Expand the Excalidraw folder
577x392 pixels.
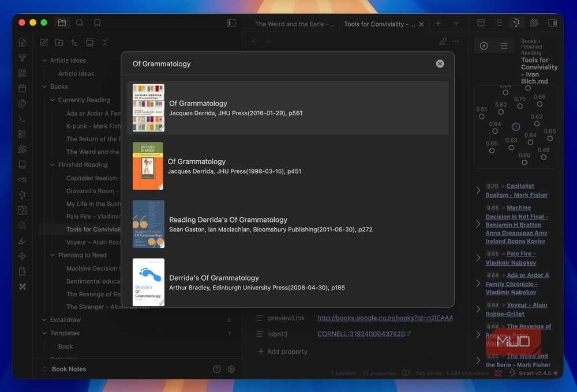[44, 320]
